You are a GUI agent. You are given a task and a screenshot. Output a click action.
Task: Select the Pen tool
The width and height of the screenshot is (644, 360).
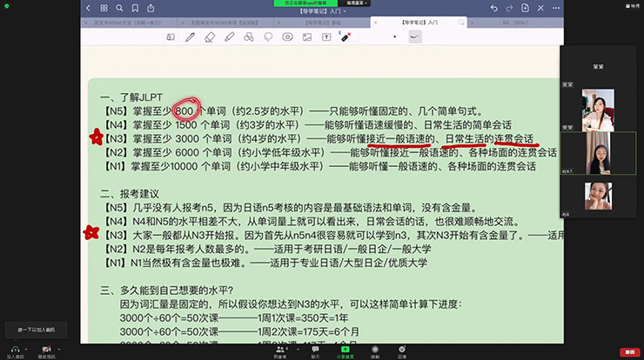click(190, 37)
